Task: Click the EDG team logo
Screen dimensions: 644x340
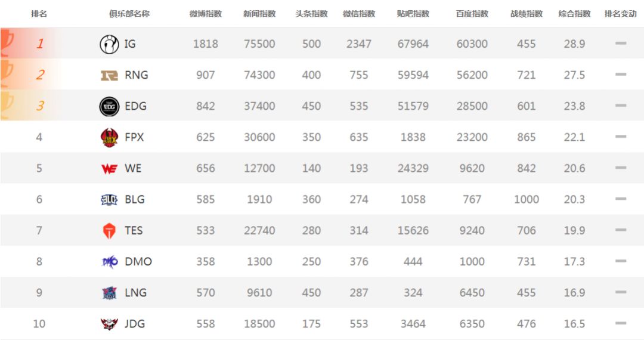Action: [x=109, y=106]
